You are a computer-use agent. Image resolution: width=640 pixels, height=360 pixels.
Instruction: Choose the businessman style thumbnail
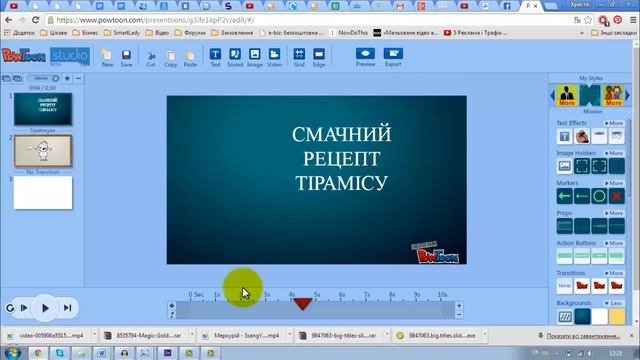[x=567, y=96]
